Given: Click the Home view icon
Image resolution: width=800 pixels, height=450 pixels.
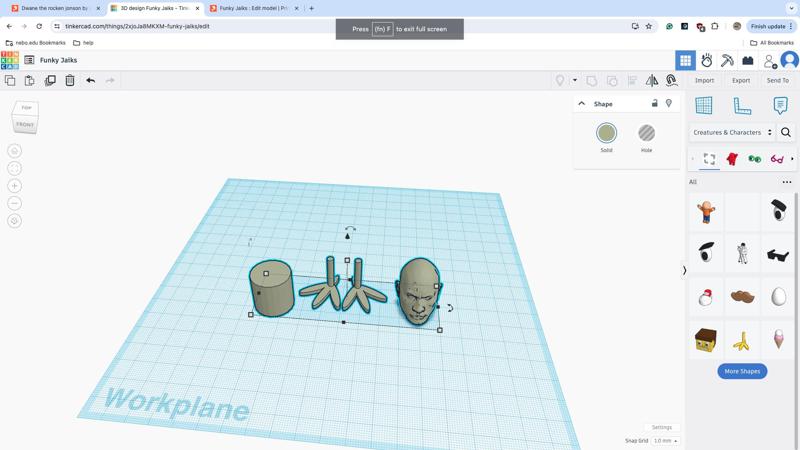Looking at the screenshot, I should (x=14, y=151).
